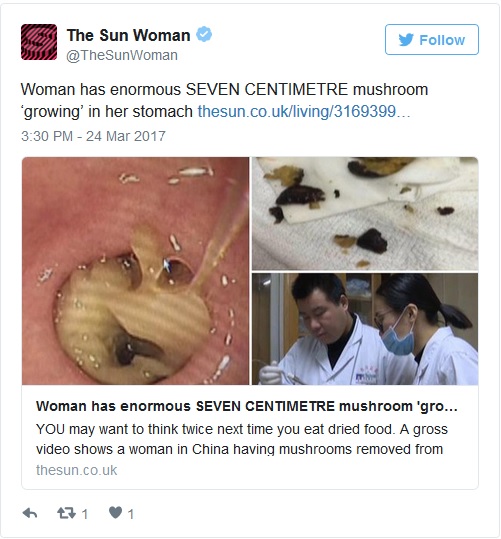Open the thesun.co.uk card domain
501x539 pixels.
coord(76,470)
